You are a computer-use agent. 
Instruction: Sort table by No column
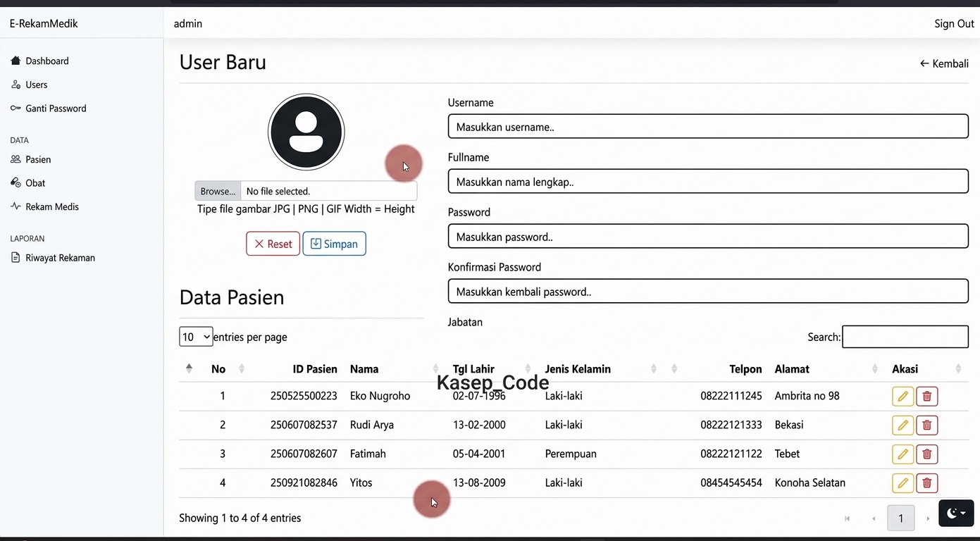218,369
